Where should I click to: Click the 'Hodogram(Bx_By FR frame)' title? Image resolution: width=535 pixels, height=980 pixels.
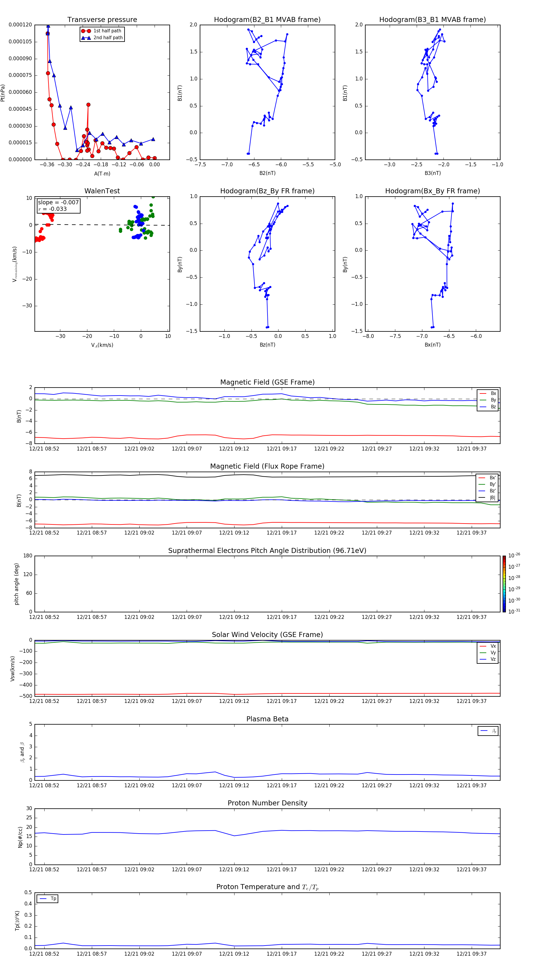pyautogui.click(x=432, y=191)
